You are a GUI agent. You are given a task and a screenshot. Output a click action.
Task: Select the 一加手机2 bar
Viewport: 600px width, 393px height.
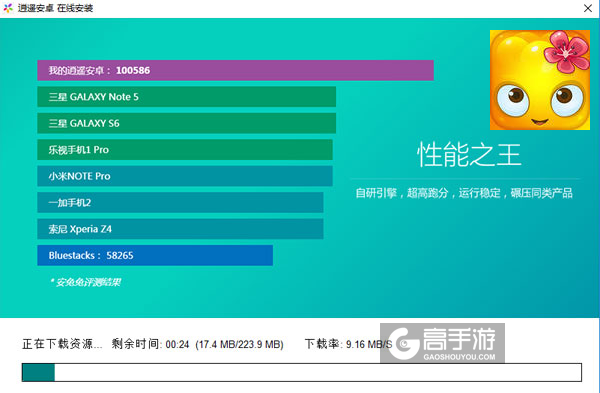(x=180, y=202)
